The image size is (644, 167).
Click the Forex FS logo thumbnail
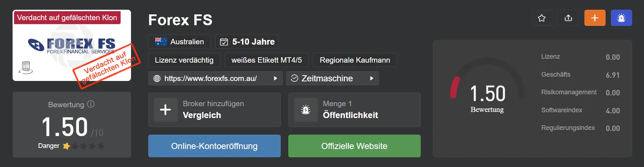coord(72,45)
